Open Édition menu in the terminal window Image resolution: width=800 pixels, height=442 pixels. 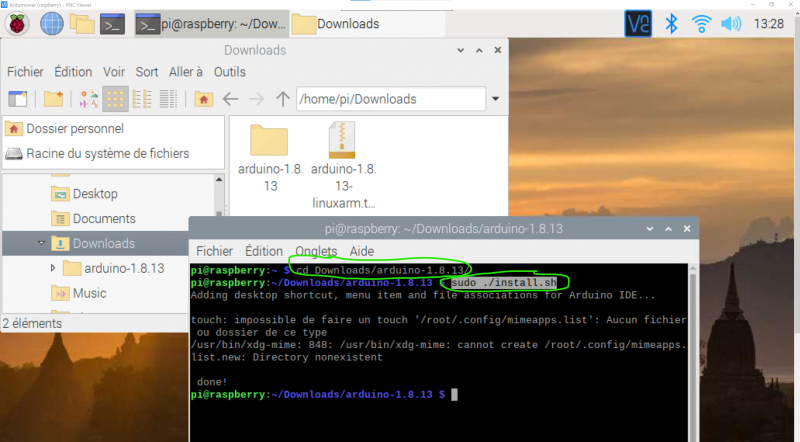point(264,251)
